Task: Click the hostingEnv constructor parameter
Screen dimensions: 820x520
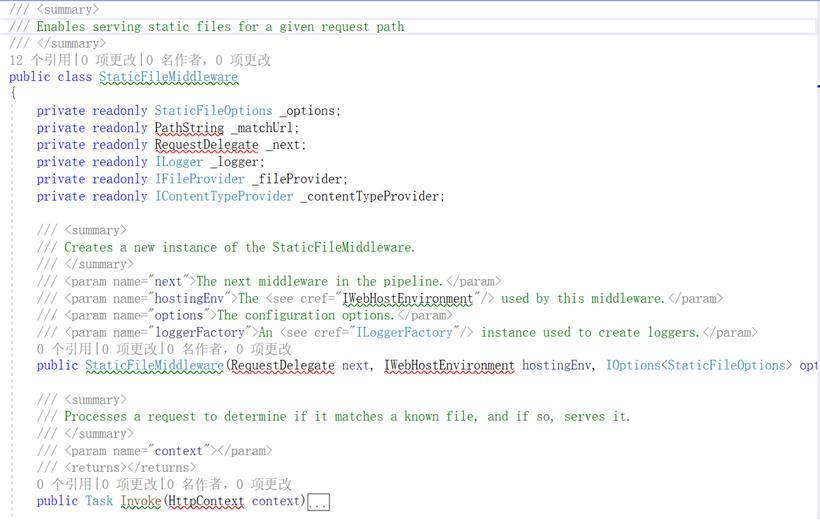Action: [x=556, y=366]
